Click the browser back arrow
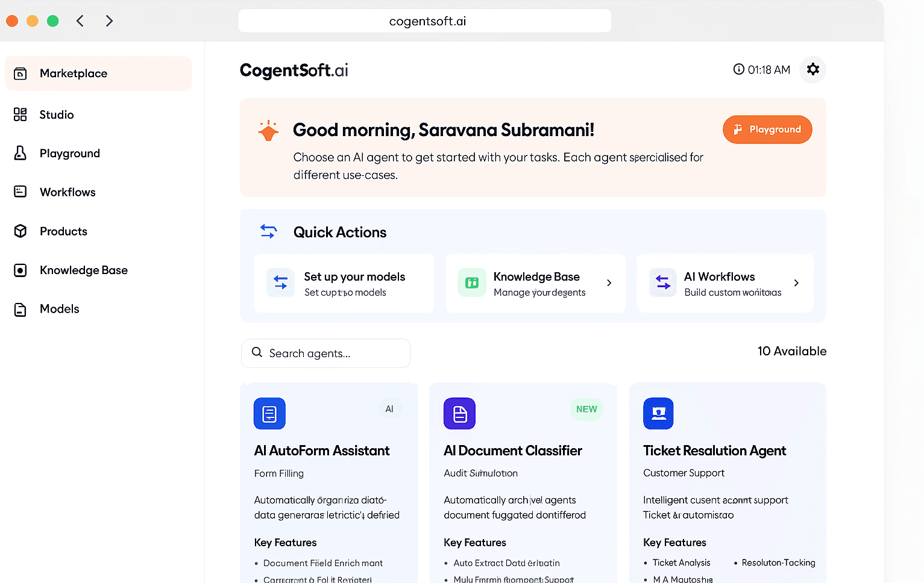This screenshot has height=583, width=924. [80, 21]
